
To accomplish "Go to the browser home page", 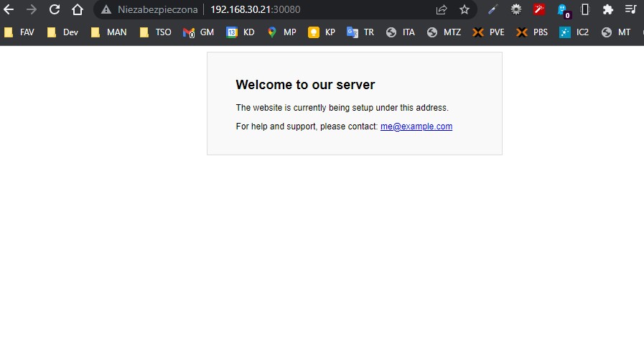I will tap(78, 9).
